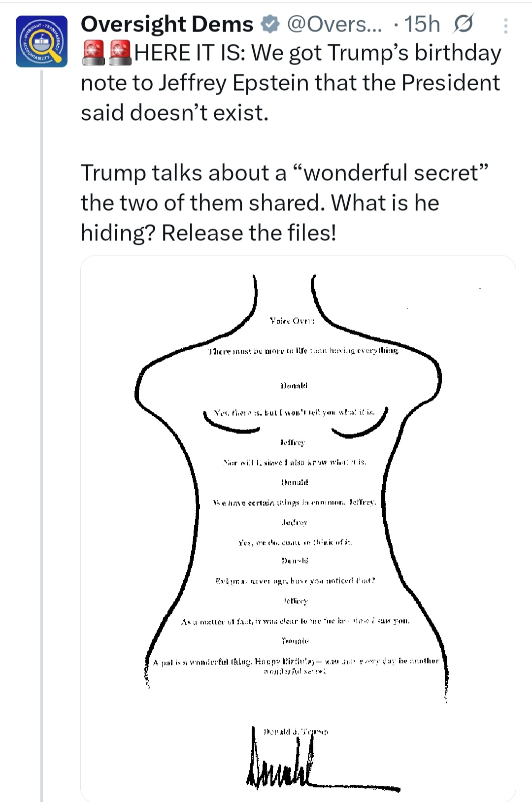532x802 pixels.
Task: Open the Oversight Dems profile avatar
Action: pos(41,41)
